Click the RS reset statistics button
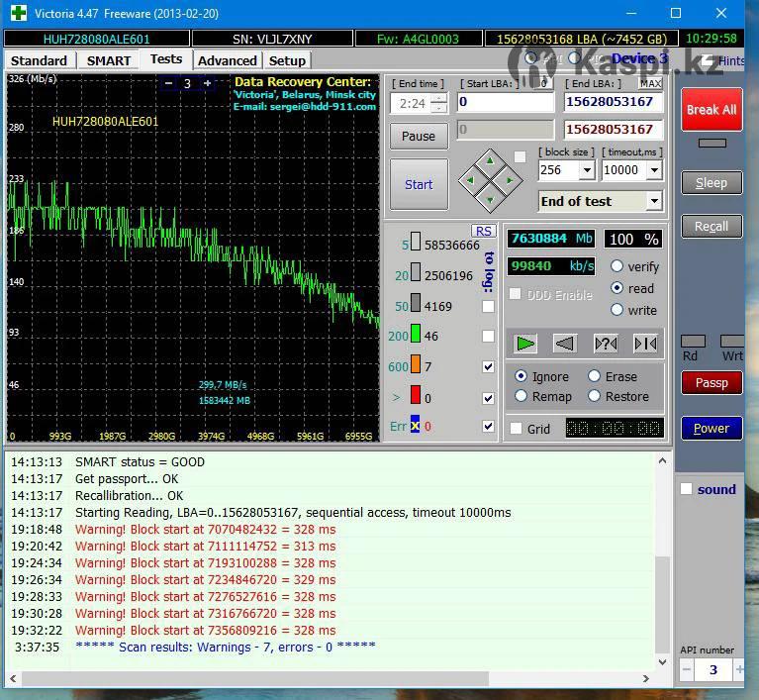The height and width of the screenshot is (700, 759). point(484,231)
